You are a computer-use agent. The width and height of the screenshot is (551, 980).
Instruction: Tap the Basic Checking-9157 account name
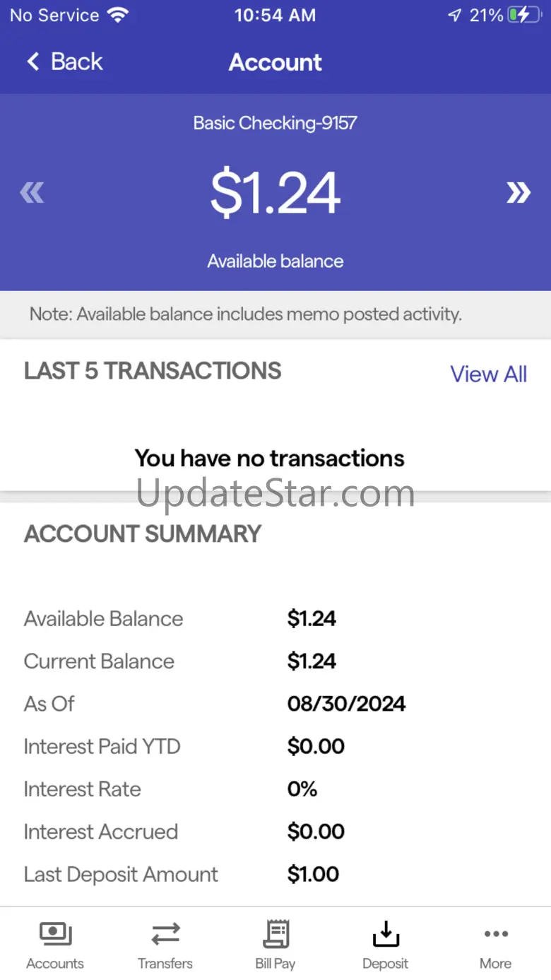coord(275,123)
